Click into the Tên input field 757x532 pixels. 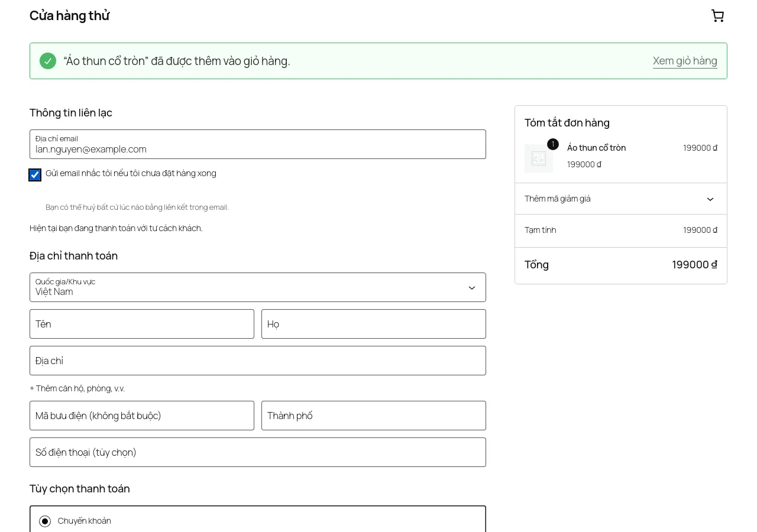pos(142,324)
